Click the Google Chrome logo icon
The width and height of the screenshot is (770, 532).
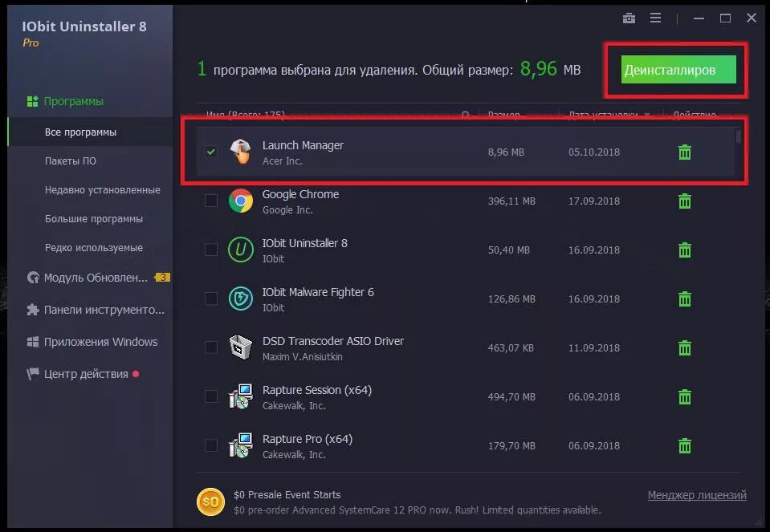coord(241,201)
